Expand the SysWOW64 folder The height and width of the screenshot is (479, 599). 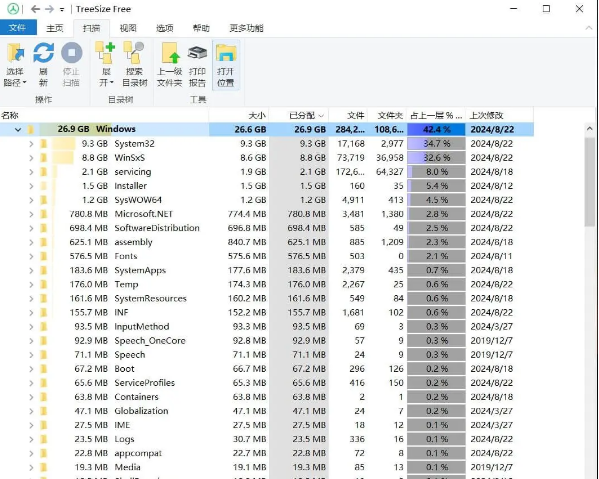click(x=31, y=200)
